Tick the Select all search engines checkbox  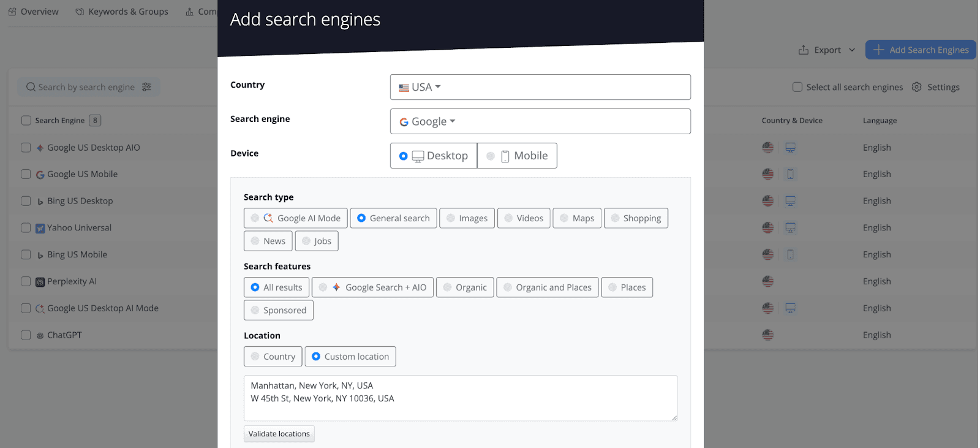[x=797, y=87]
